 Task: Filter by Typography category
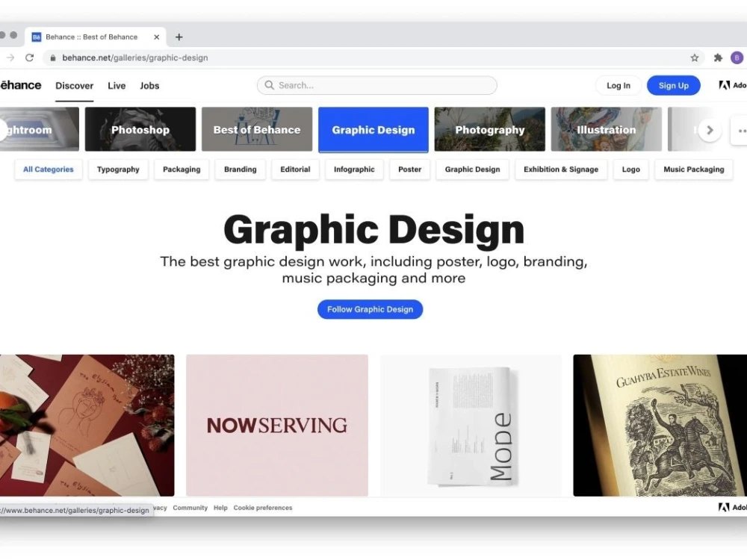[118, 169]
